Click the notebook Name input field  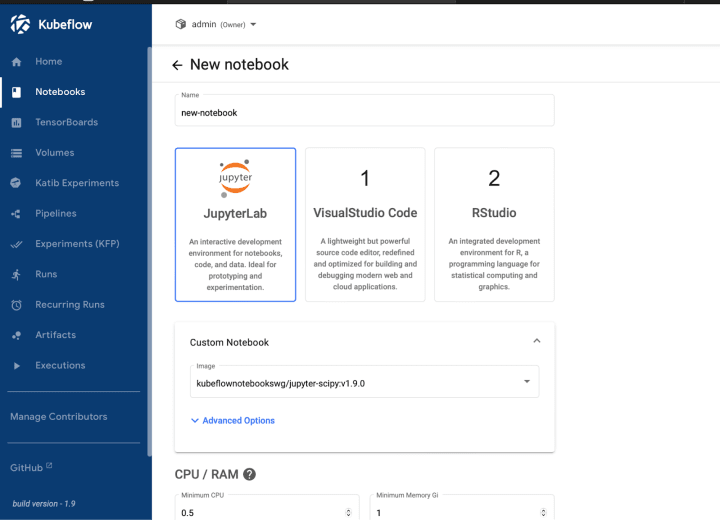(x=365, y=111)
